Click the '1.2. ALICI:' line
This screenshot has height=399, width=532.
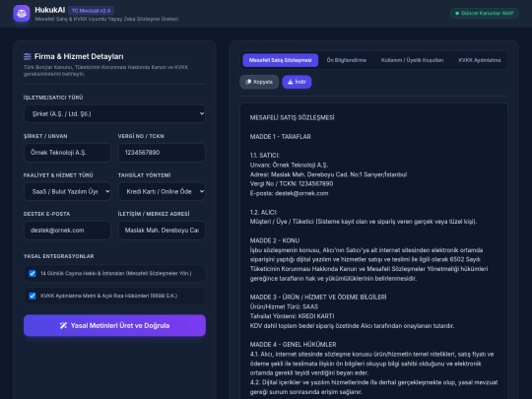tap(264, 213)
